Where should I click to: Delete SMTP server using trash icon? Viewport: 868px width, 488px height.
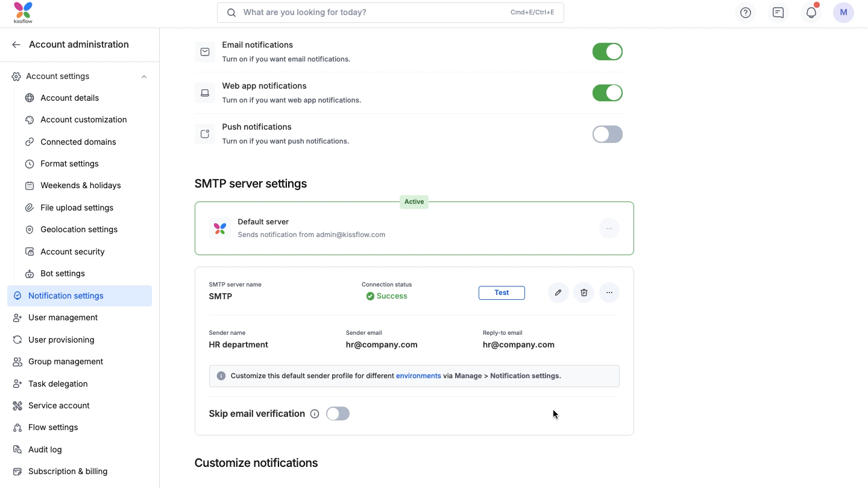[583, 293]
